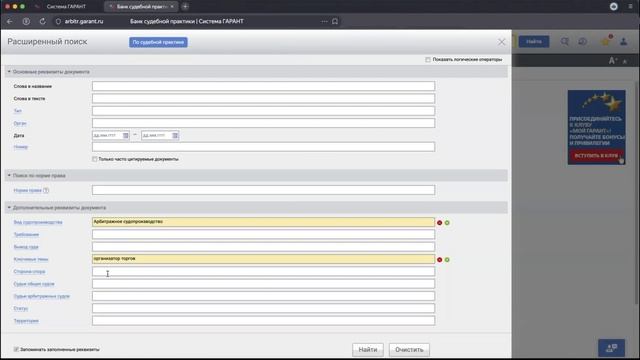Click the Территория input field
Viewport: 640px width, 360px height.
pyautogui.click(x=263, y=321)
